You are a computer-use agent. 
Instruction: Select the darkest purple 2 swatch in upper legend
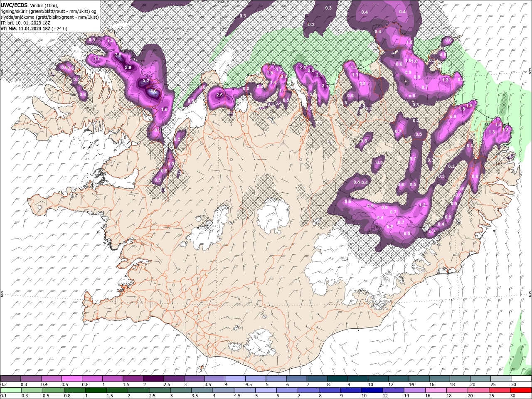coord(153,379)
